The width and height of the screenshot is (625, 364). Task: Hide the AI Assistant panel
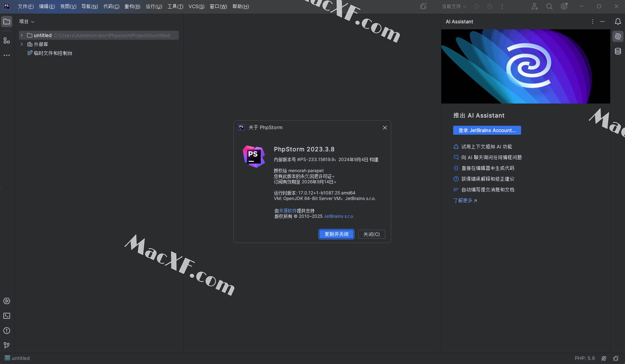click(x=602, y=22)
